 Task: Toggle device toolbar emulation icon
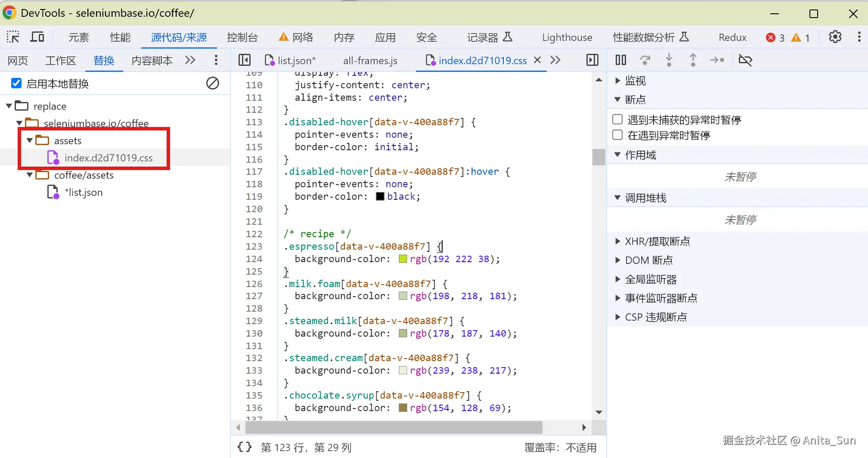click(37, 37)
